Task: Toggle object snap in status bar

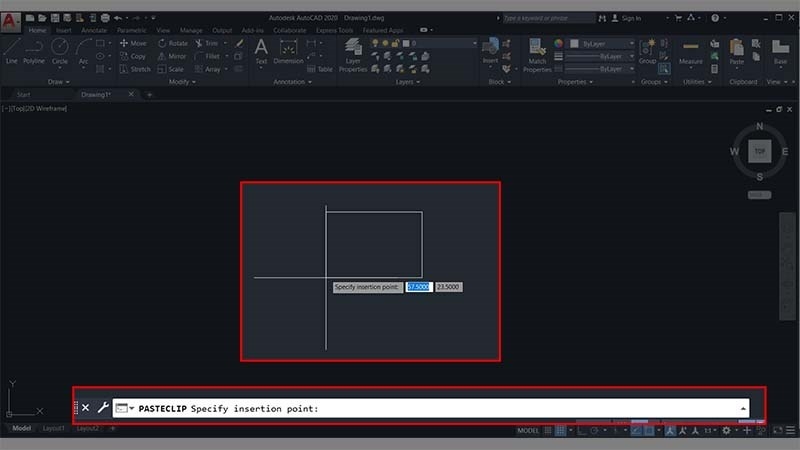Action: click(x=648, y=431)
